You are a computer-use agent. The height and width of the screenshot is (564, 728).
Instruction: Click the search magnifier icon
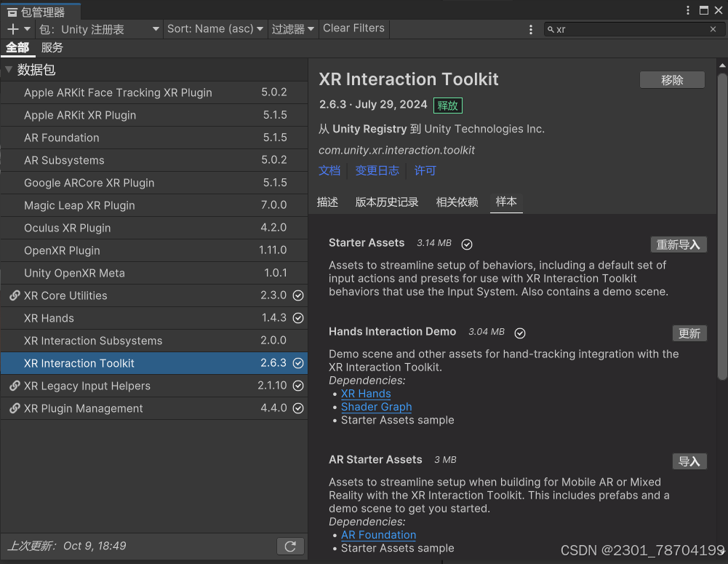551,29
